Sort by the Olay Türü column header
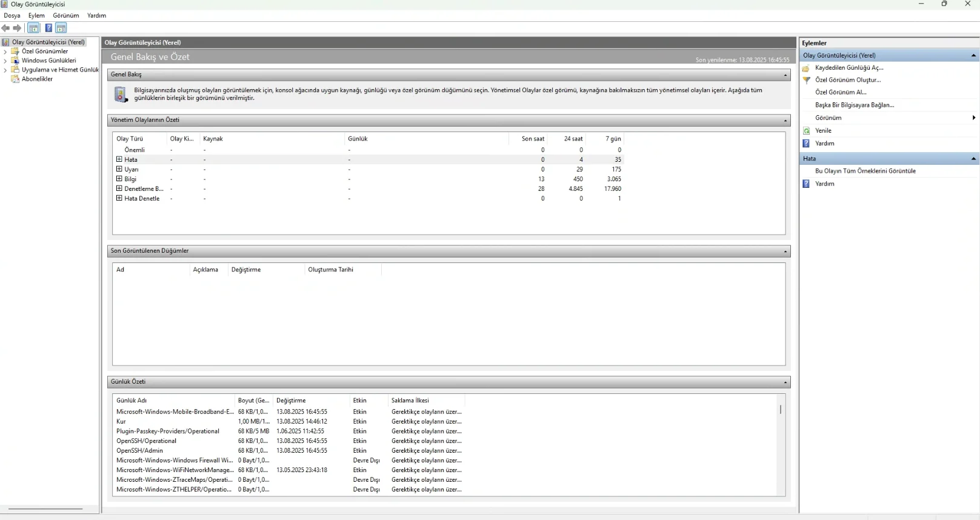980x520 pixels. pyautogui.click(x=139, y=139)
